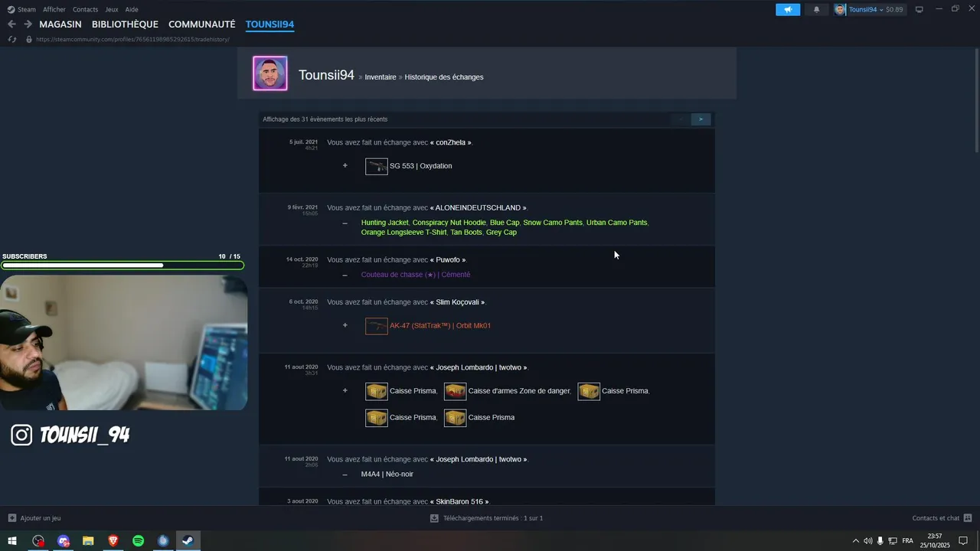Open the Téléchargements terminés status
This screenshot has width=980, height=551.
click(x=486, y=518)
